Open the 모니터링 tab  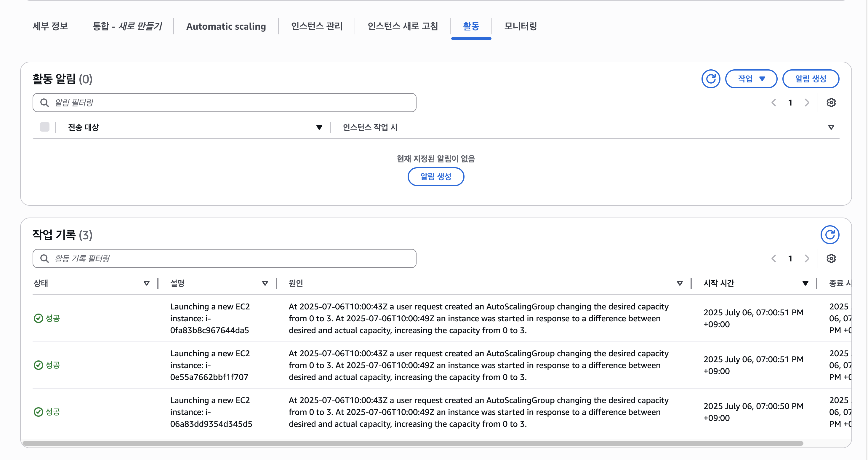(520, 26)
